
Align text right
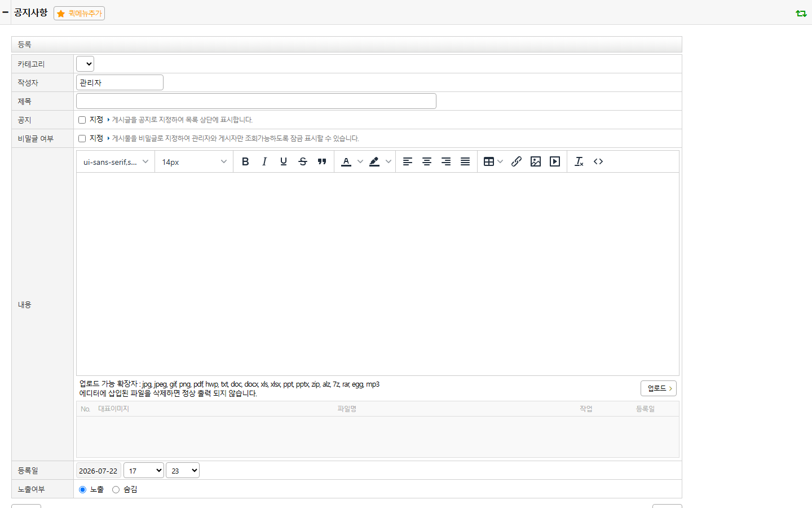(x=446, y=161)
